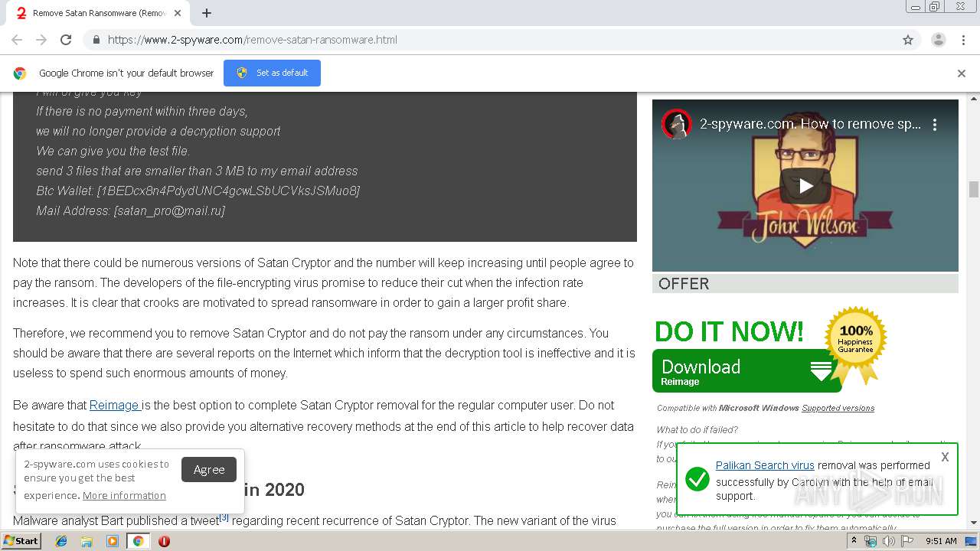Close the removal success notification popup
The height and width of the screenshot is (551, 980).
pos(945,457)
